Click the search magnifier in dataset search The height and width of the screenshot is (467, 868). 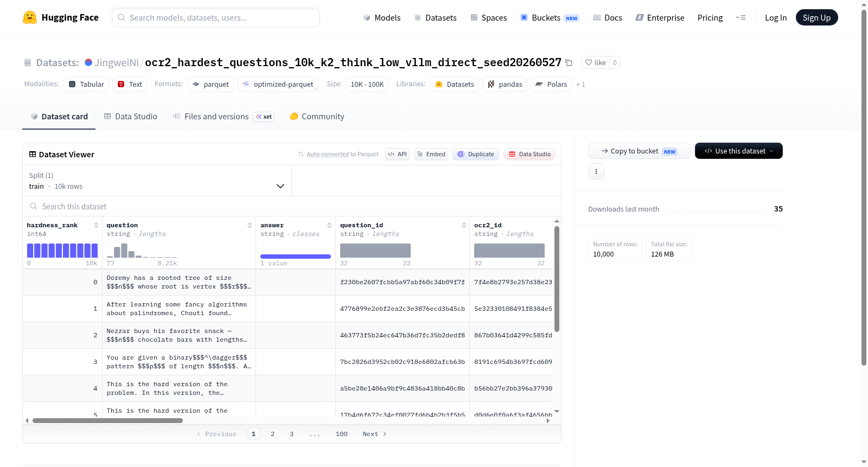tap(34, 206)
